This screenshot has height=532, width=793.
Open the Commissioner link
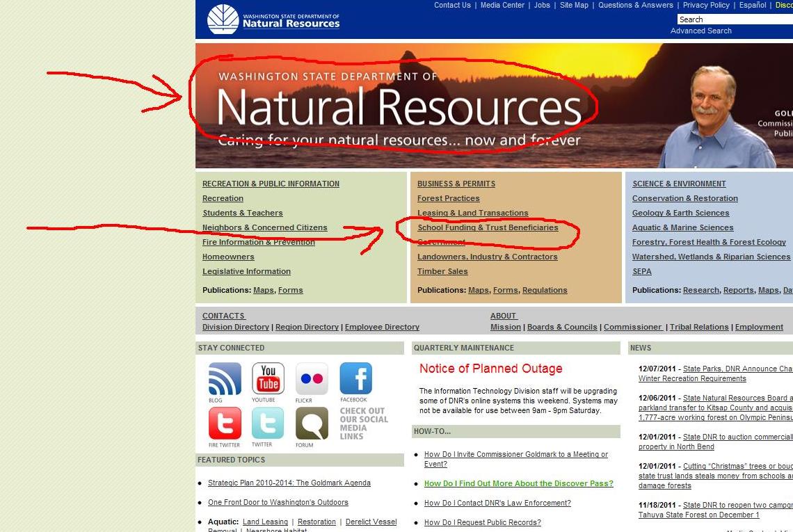[633, 327]
